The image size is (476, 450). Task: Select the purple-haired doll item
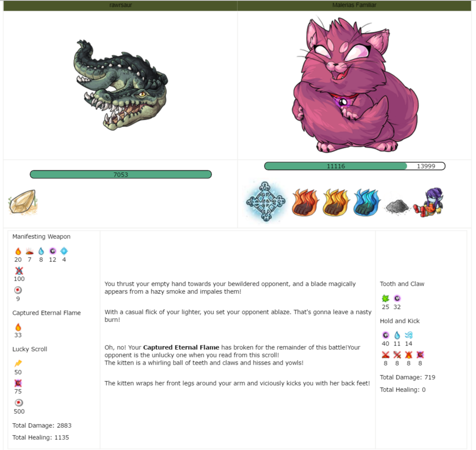tap(429, 202)
